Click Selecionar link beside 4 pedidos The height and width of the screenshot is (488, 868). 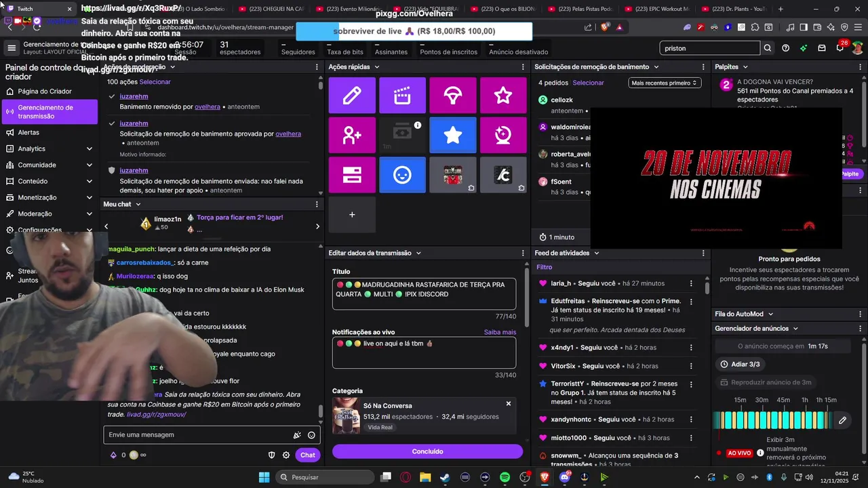tap(588, 83)
